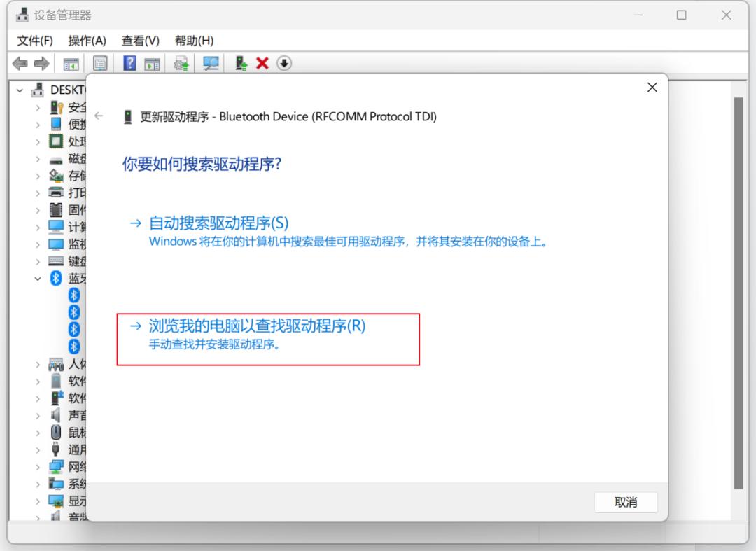This screenshot has height=551, width=756.
Task: Select the 系统 system devices icon
Action: [x=56, y=484]
